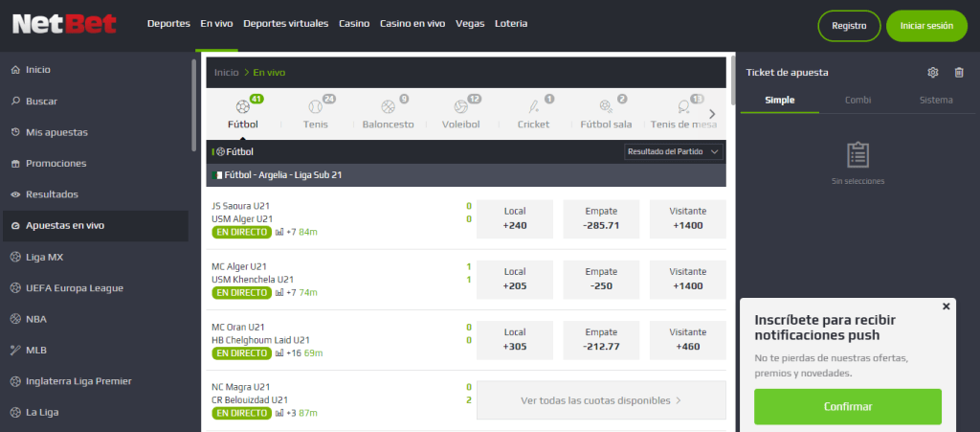Click the Resultados eye icon

(15, 194)
